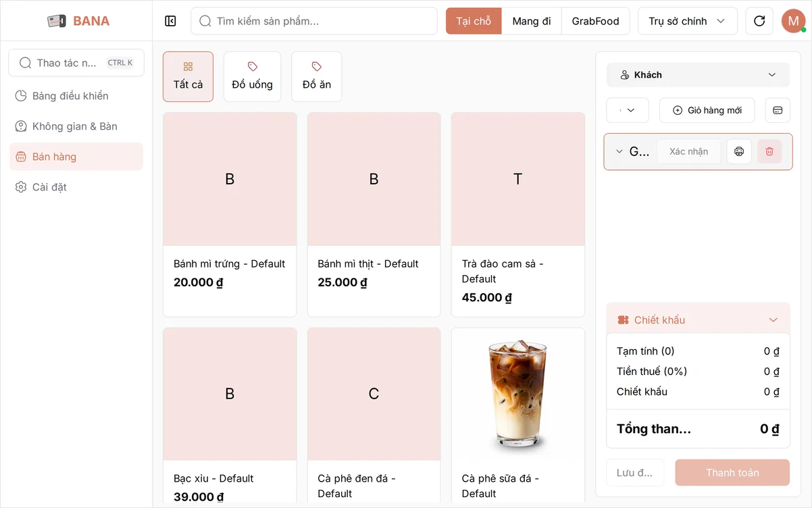The height and width of the screenshot is (508, 812).
Task: Click the 20.000 ₫ price text
Action: pos(198,282)
